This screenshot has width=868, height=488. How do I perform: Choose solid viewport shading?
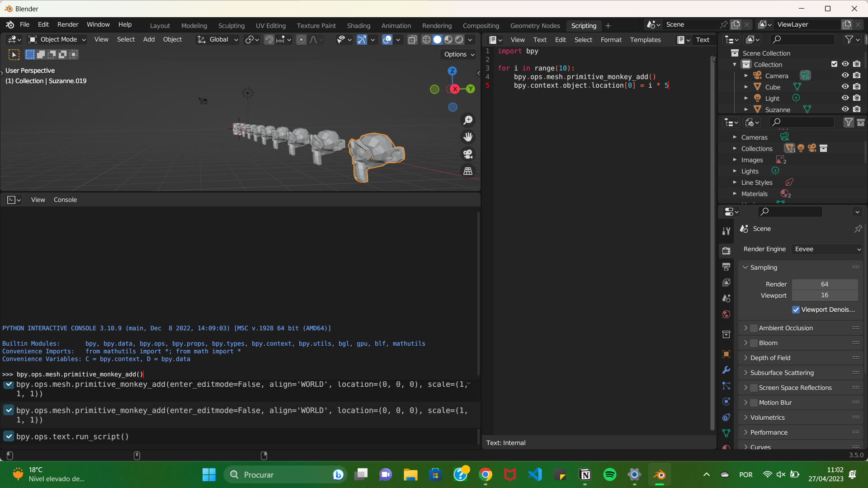point(437,40)
